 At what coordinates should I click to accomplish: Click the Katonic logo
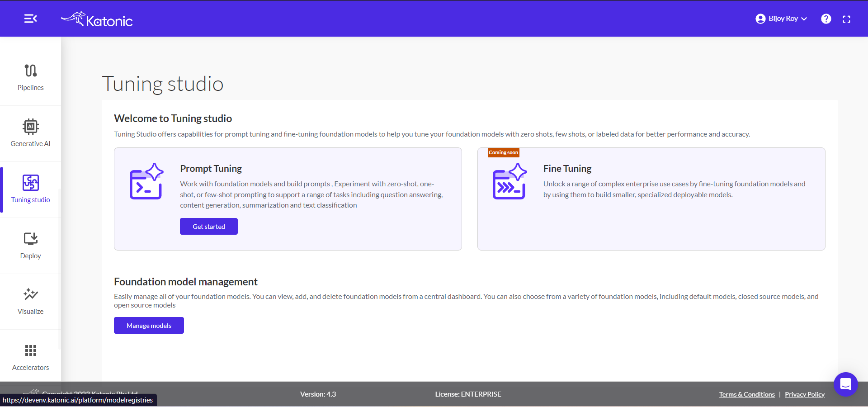coord(97,19)
